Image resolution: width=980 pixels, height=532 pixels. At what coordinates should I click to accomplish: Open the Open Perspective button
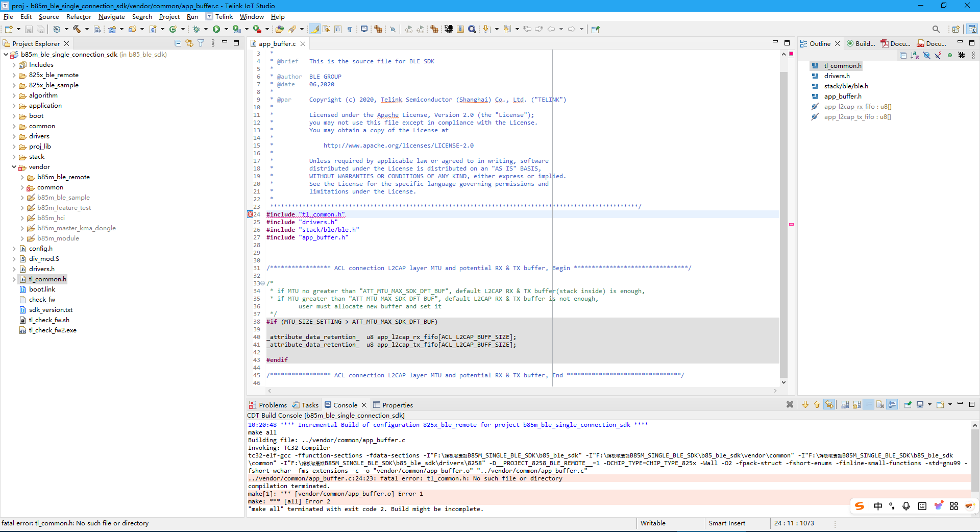point(955,29)
